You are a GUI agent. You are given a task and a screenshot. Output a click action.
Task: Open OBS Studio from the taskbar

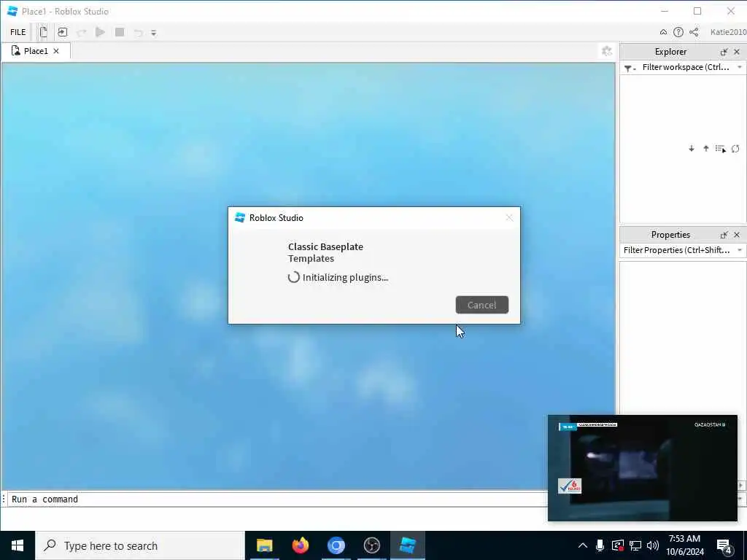point(371,545)
